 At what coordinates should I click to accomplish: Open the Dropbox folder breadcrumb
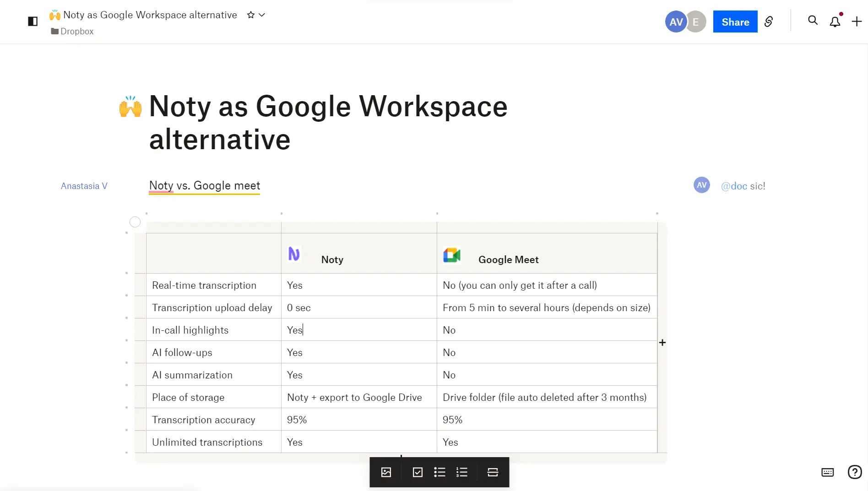click(72, 31)
